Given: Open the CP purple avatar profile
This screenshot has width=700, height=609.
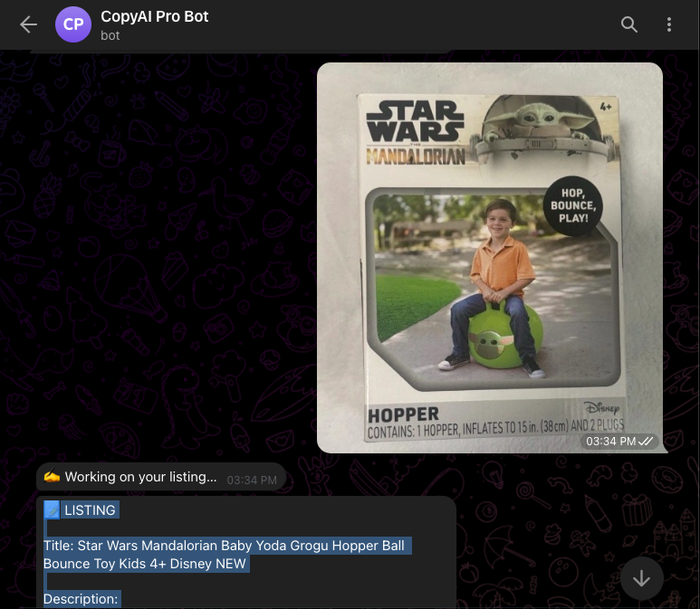Looking at the screenshot, I should click(73, 24).
